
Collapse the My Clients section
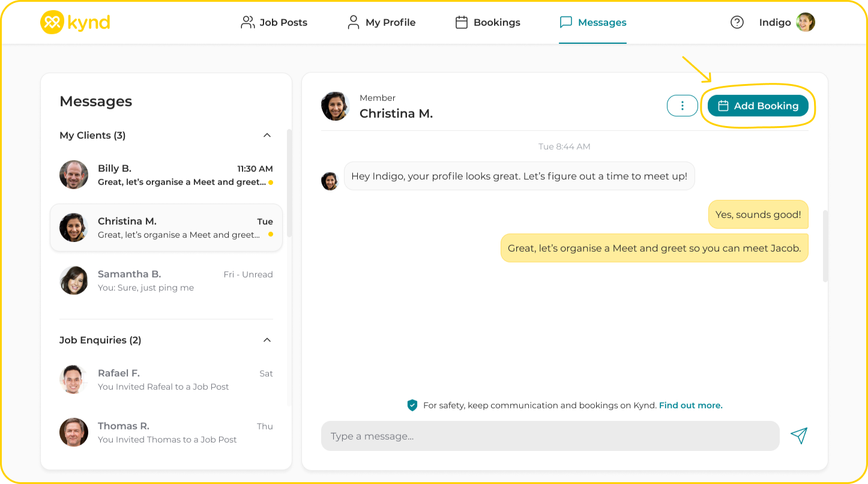[x=267, y=135]
